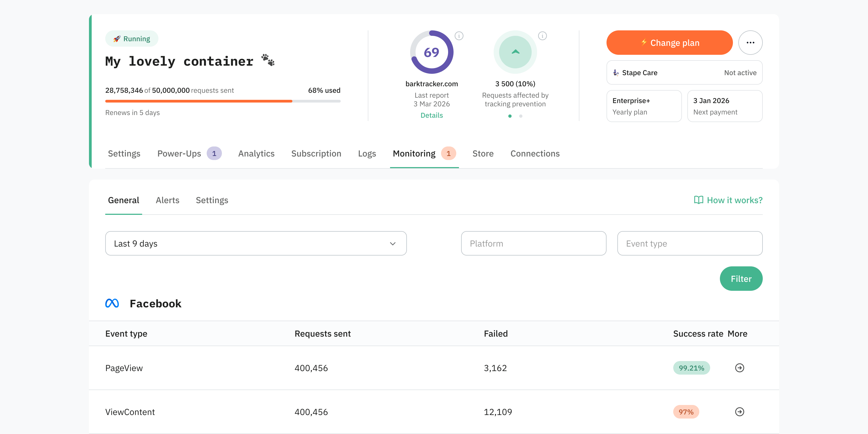Click the Stape Care status card
868x434 pixels.
[x=684, y=72]
